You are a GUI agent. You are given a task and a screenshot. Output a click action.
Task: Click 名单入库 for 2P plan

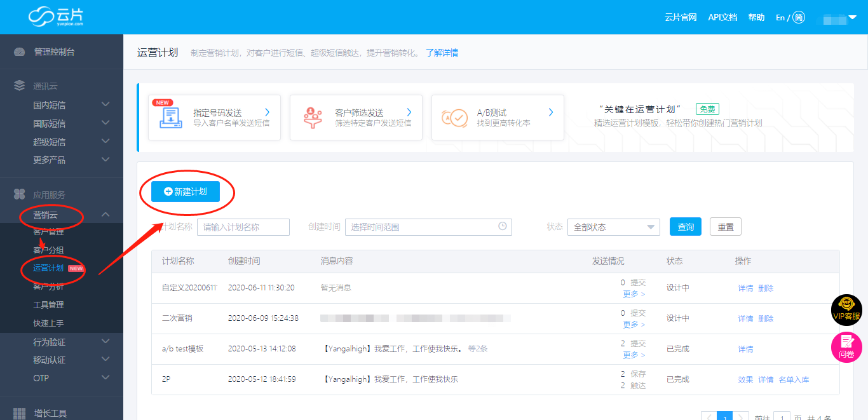[x=794, y=380]
